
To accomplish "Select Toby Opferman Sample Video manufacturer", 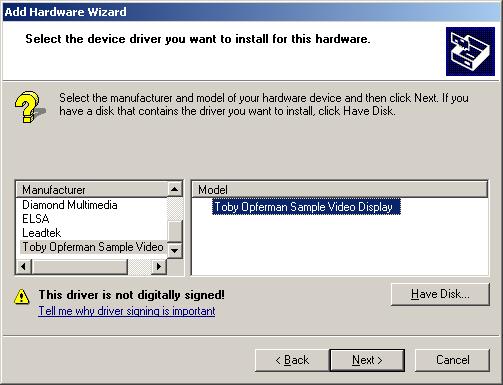I will [x=93, y=247].
